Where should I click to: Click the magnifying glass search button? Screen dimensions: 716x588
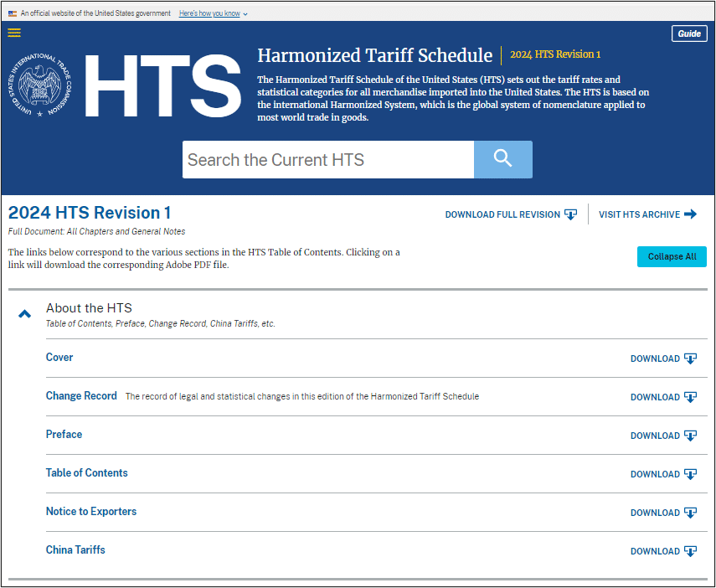coord(502,159)
